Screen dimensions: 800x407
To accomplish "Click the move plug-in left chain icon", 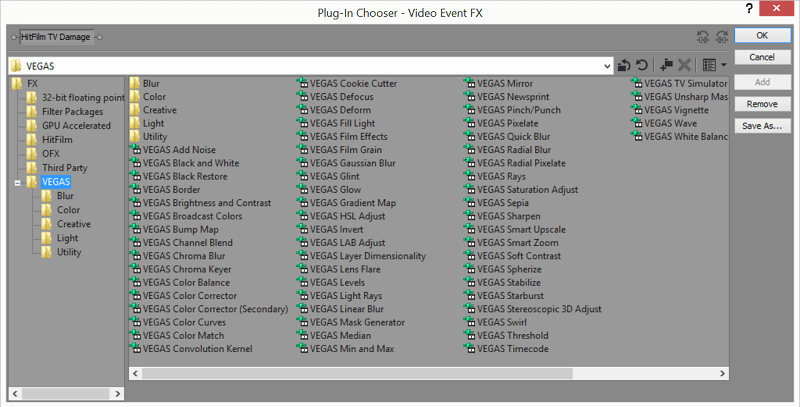I will [703, 37].
